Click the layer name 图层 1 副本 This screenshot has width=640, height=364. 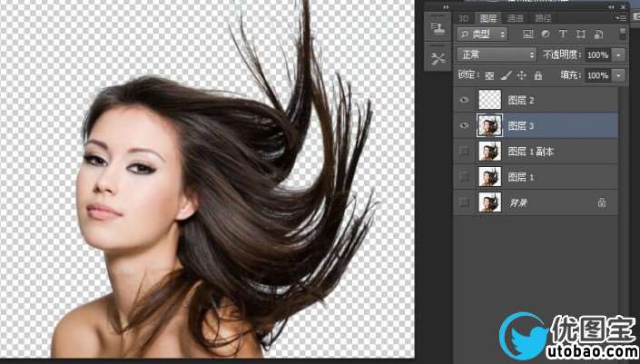pos(531,152)
